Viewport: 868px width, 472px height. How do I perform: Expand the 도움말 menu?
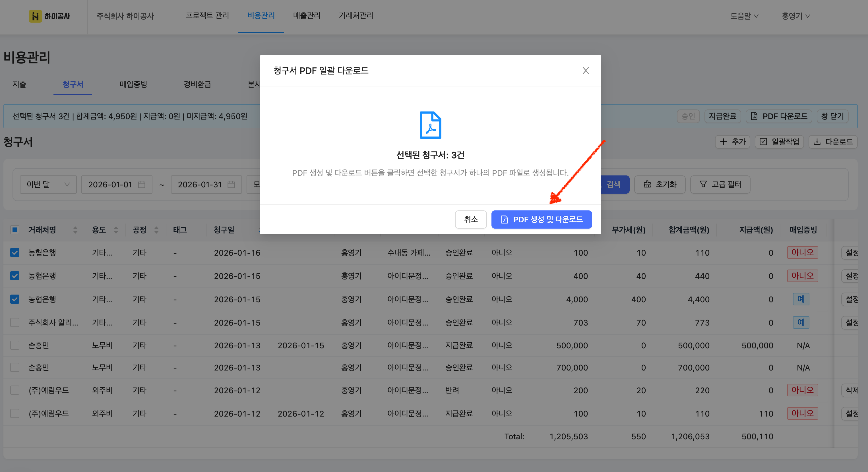[x=744, y=16]
